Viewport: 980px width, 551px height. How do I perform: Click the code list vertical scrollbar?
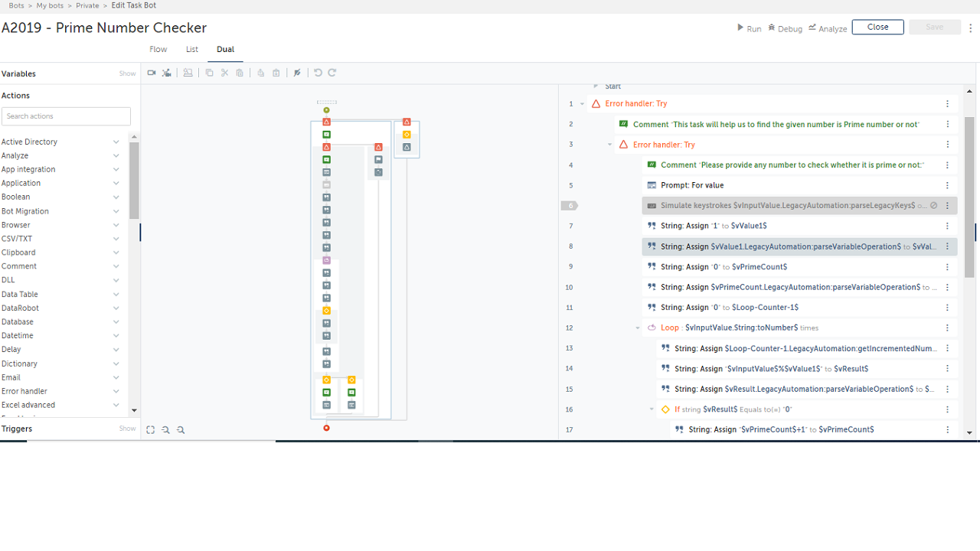(969, 197)
